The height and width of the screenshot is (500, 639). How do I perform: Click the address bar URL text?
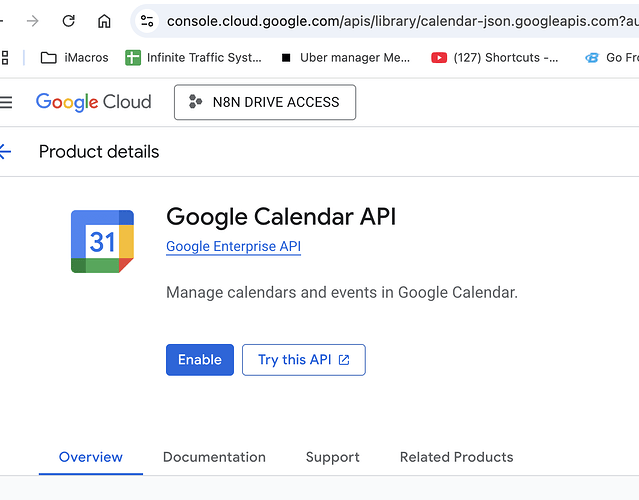pyautogui.click(x=403, y=21)
